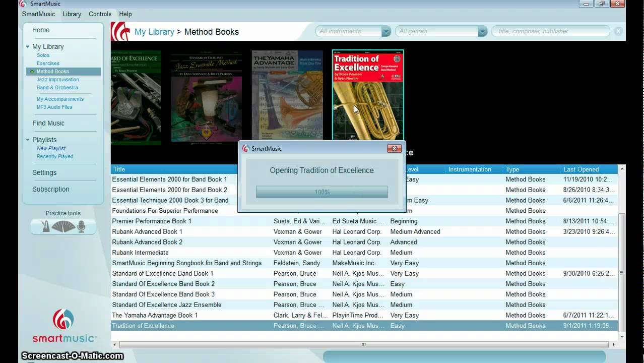Open the Library menu
The image size is (644, 363).
(72, 14)
